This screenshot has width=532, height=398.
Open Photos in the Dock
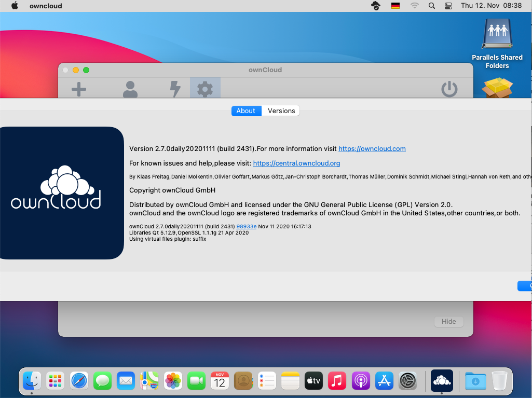[173, 380]
